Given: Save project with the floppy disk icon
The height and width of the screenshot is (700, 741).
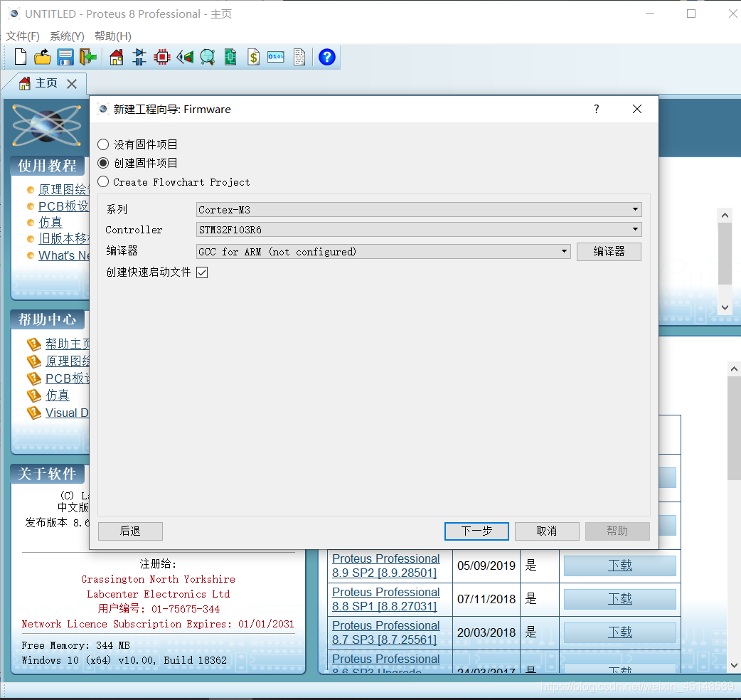Looking at the screenshot, I should click(x=65, y=57).
